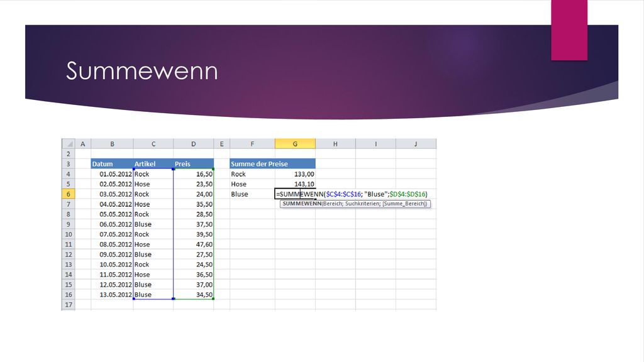The height and width of the screenshot is (362, 644).
Task: Select column H header
Action: point(336,144)
